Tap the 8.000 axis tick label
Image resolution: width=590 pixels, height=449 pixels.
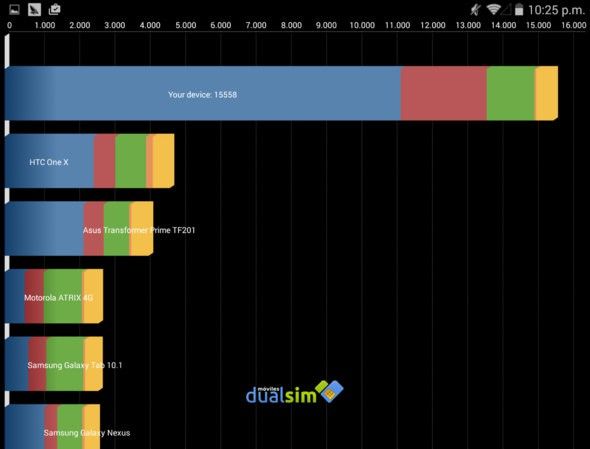(x=291, y=25)
